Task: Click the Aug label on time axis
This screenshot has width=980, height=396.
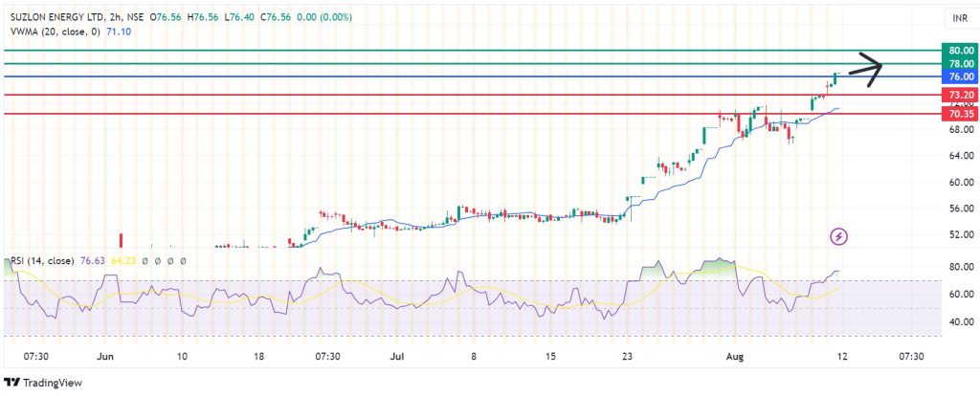Action: click(x=736, y=357)
